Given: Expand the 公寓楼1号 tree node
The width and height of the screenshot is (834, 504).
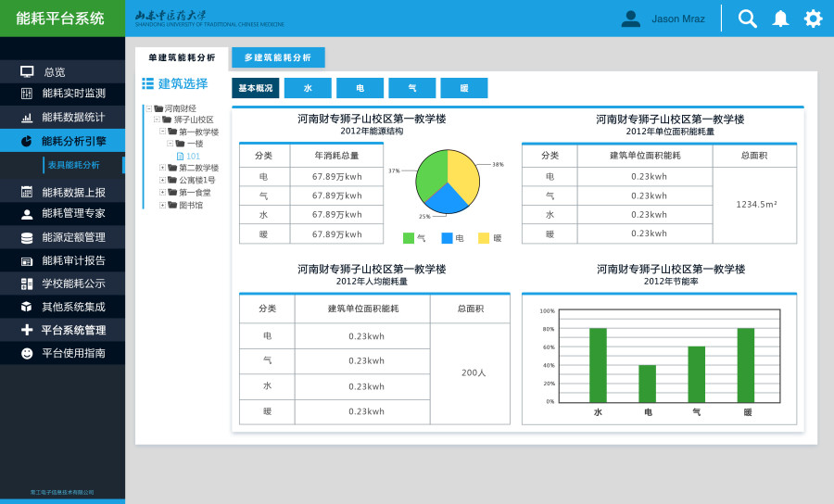Looking at the screenshot, I should tap(163, 180).
